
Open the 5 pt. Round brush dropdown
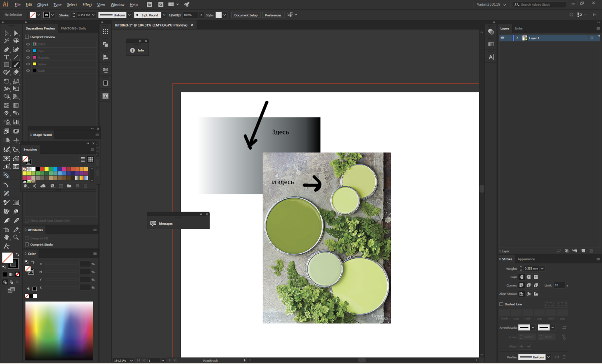164,15
